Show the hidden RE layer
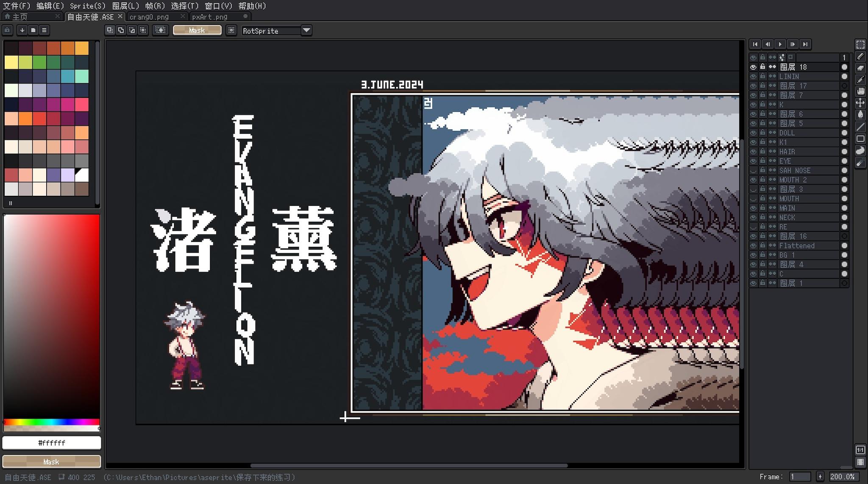Viewport: 868px width, 484px height. pyautogui.click(x=753, y=227)
